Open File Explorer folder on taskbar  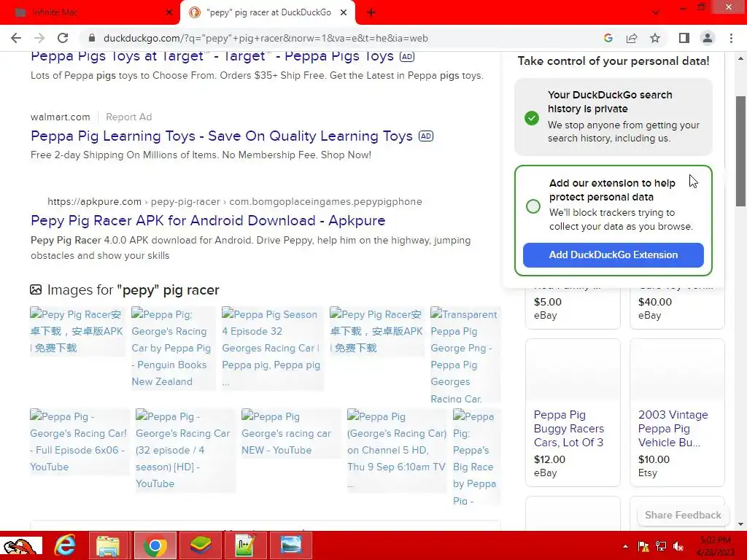108,545
